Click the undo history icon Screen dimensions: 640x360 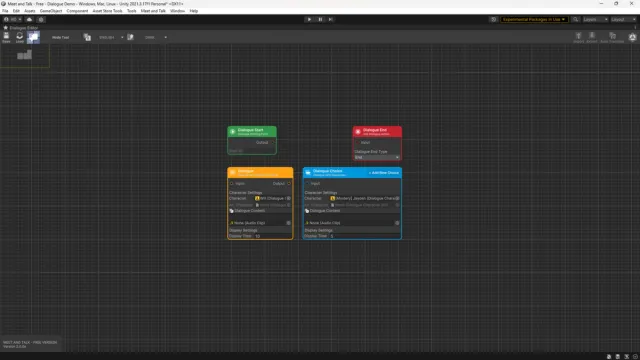493,19
